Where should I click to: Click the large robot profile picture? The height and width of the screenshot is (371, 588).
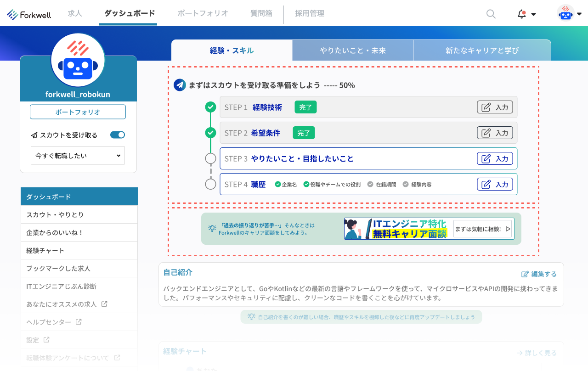pos(78,60)
